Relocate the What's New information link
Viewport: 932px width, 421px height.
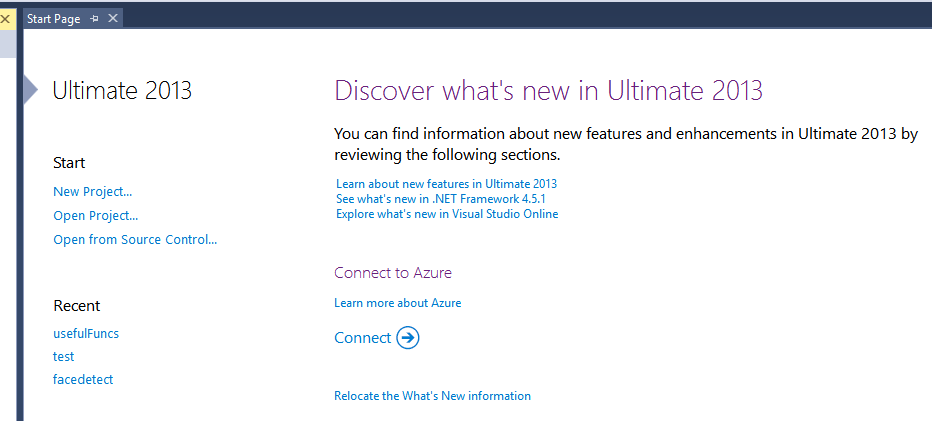tap(432, 396)
